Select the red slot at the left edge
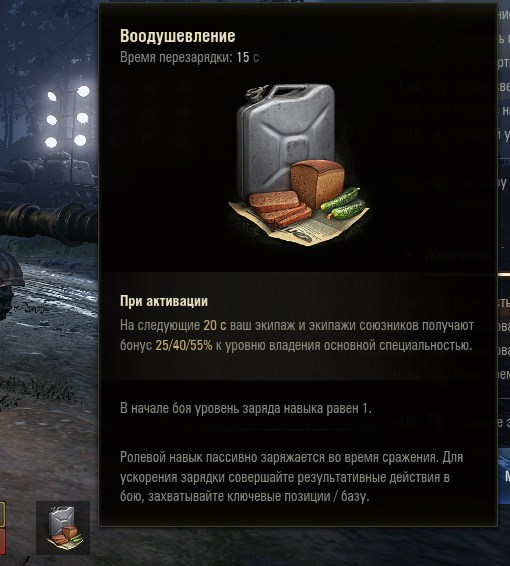510x566 pixels. point(2,541)
